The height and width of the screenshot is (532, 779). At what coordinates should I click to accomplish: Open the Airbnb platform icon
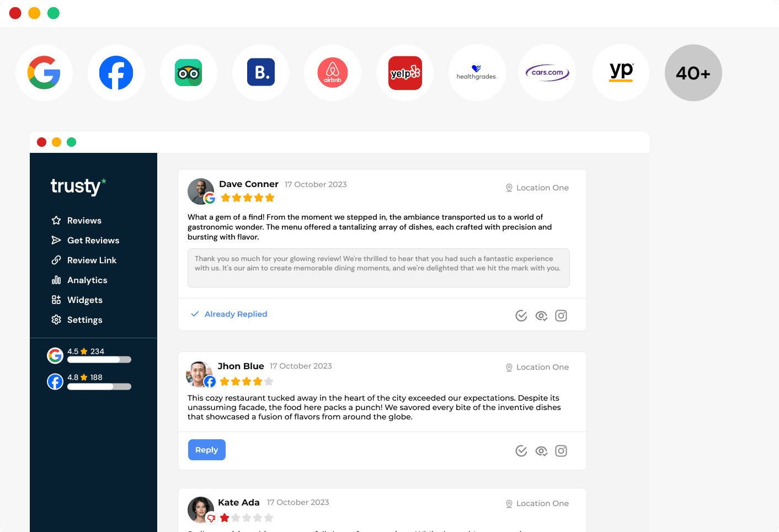tap(333, 73)
